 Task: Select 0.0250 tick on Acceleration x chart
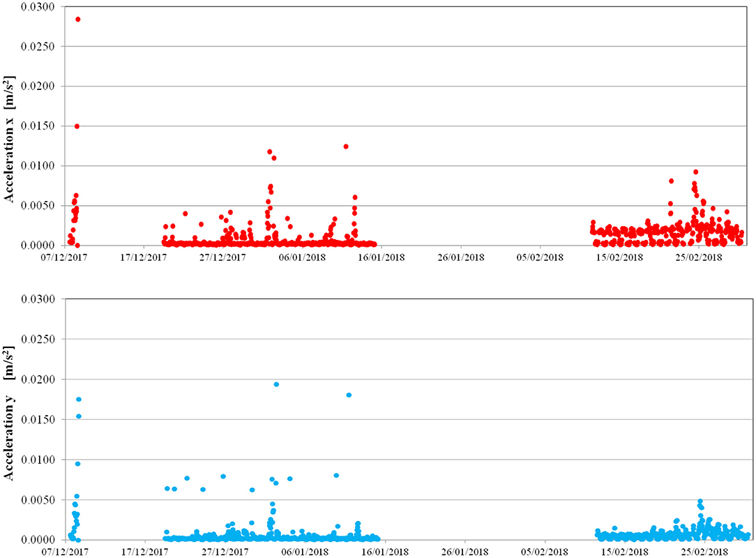click(x=38, y=46)
